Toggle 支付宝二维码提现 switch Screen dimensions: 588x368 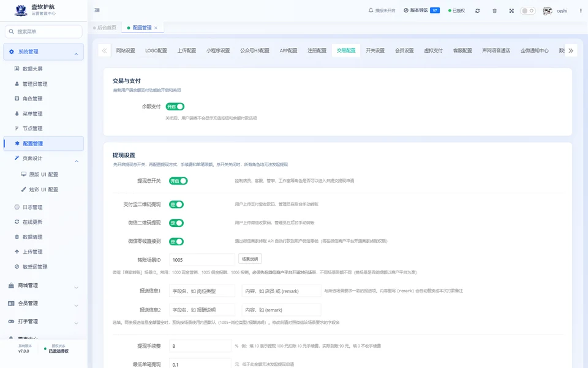176,205
